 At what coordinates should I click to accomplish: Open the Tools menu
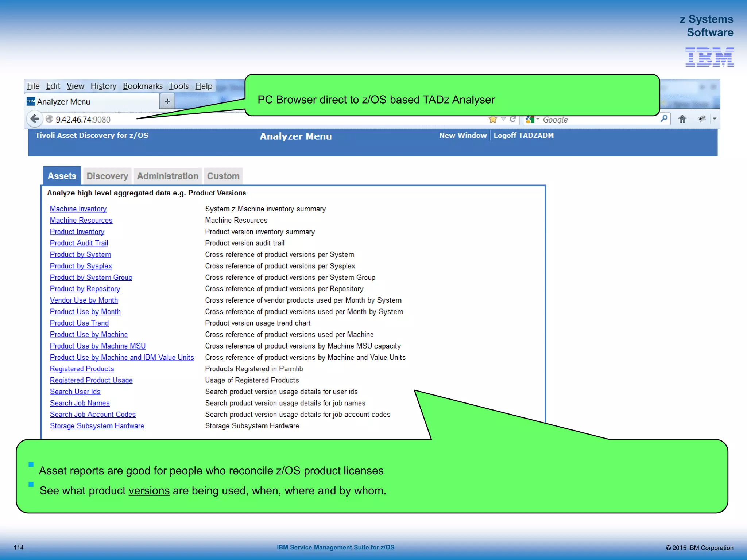click(x=179, y=86)
